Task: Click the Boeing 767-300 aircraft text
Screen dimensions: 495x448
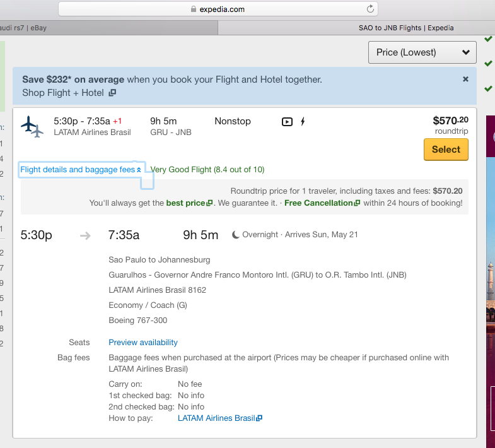Action: click(x=138, y=321)
